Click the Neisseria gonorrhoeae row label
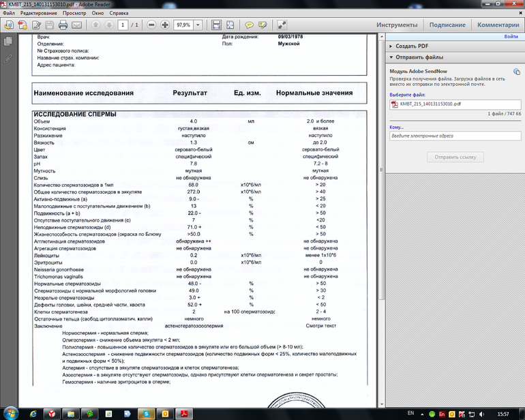The image size is (525, 420). (59, 269)
